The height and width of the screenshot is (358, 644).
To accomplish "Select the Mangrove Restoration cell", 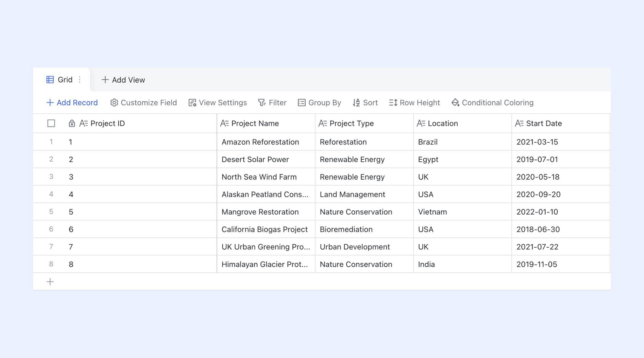I will click(266, 212).
